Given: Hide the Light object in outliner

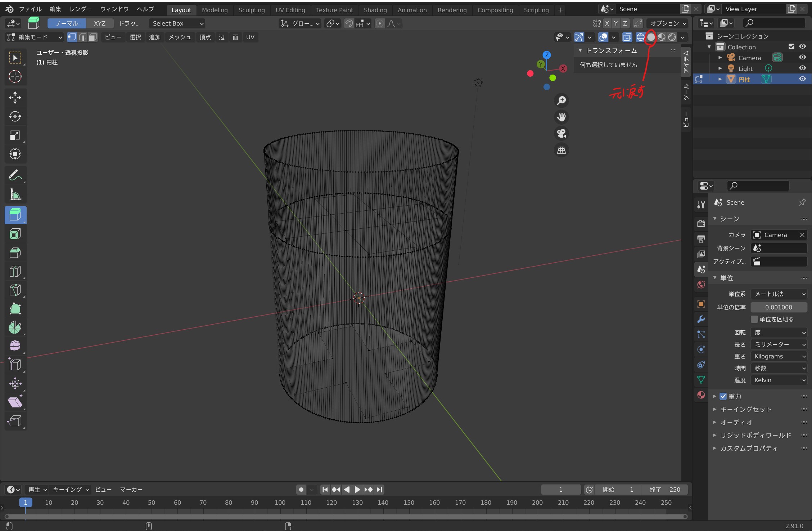Looking at the screenshot, I should coord(802,68).
